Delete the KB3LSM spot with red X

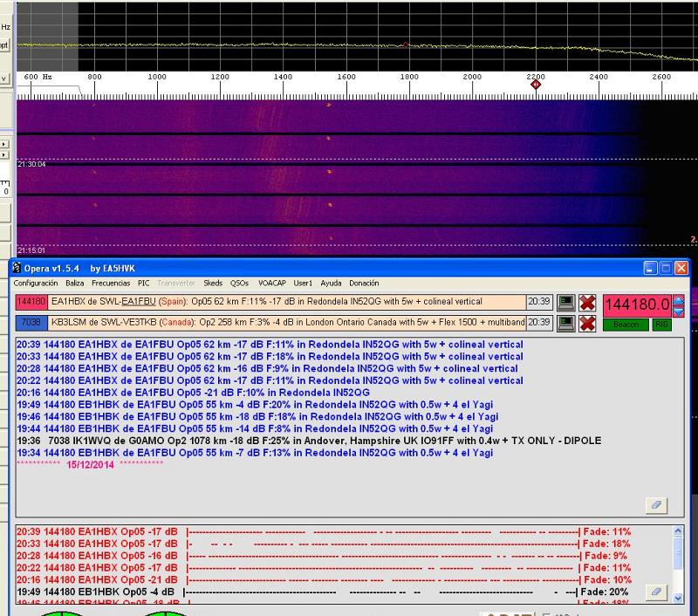point(588,323)
